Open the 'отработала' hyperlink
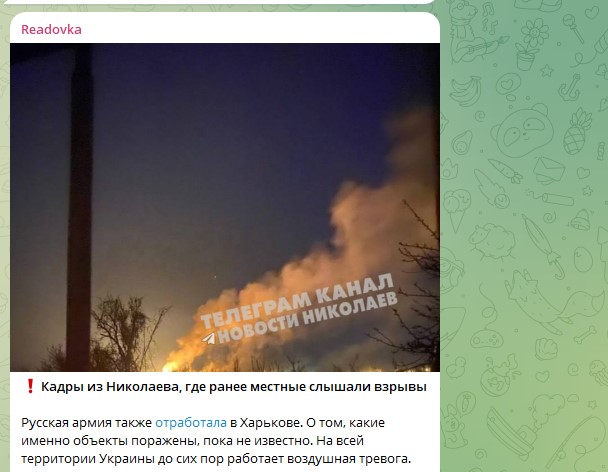 [191, 422]
